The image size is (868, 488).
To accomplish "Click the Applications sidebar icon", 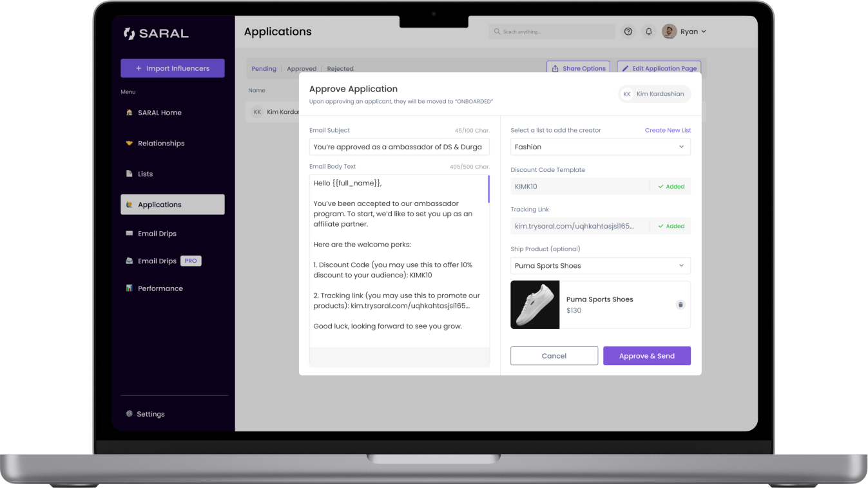I will [x=130, y=205].
